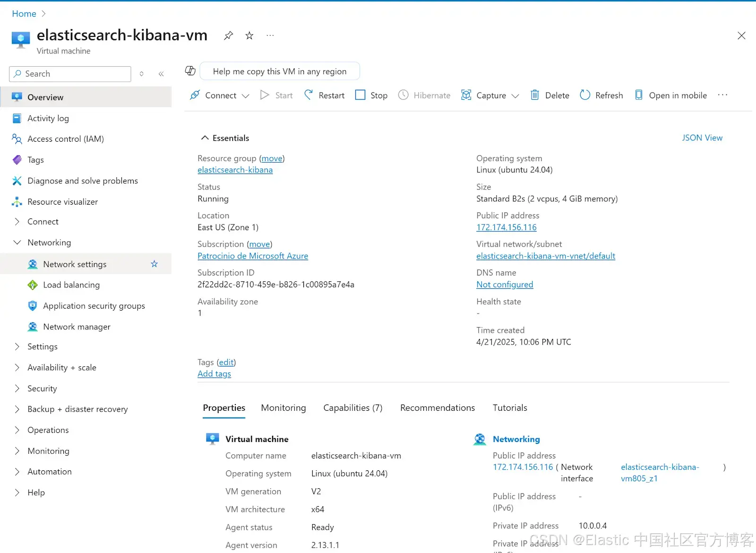Open the Overview menu item
The image size is (756, 553).
tap(86, 97)
